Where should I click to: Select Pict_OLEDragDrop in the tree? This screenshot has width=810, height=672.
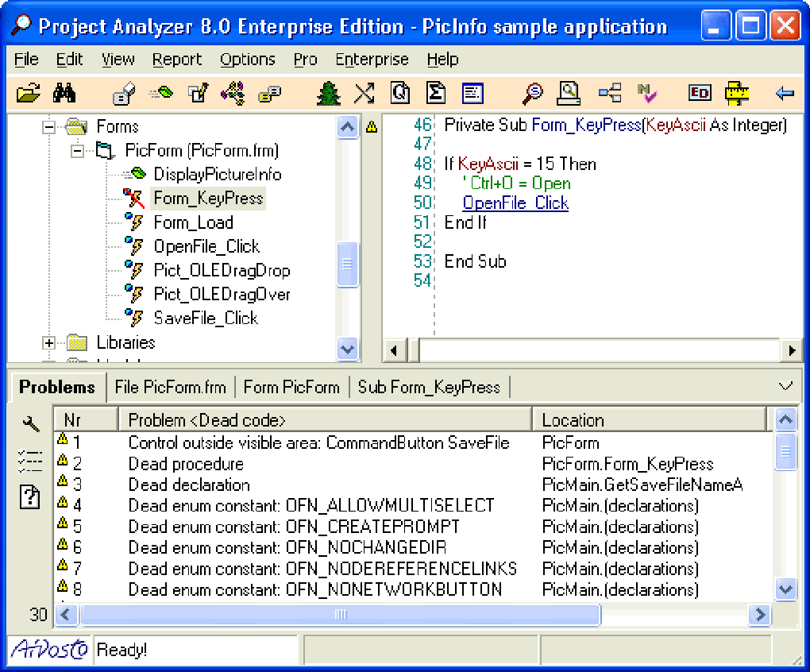point(222,271)
